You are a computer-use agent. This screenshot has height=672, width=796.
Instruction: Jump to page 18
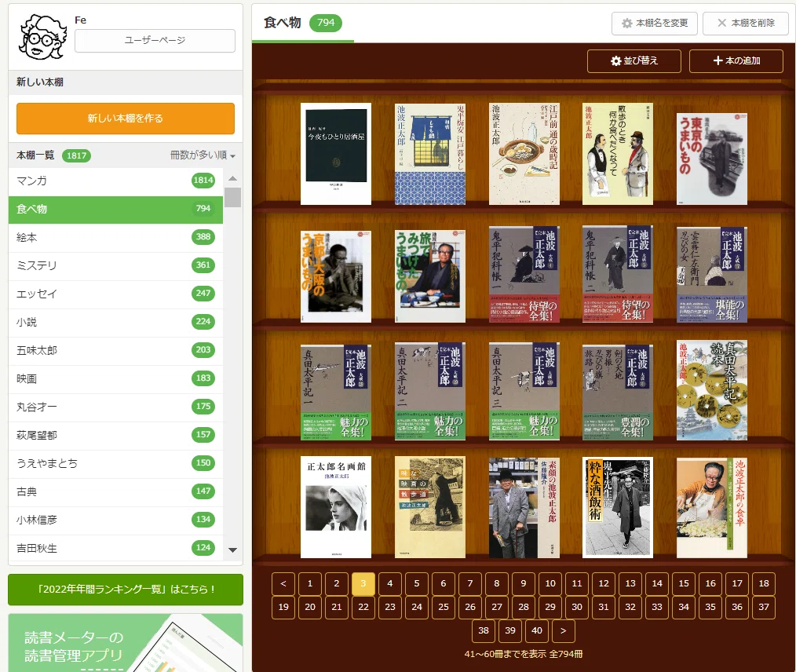click(764, 584)
